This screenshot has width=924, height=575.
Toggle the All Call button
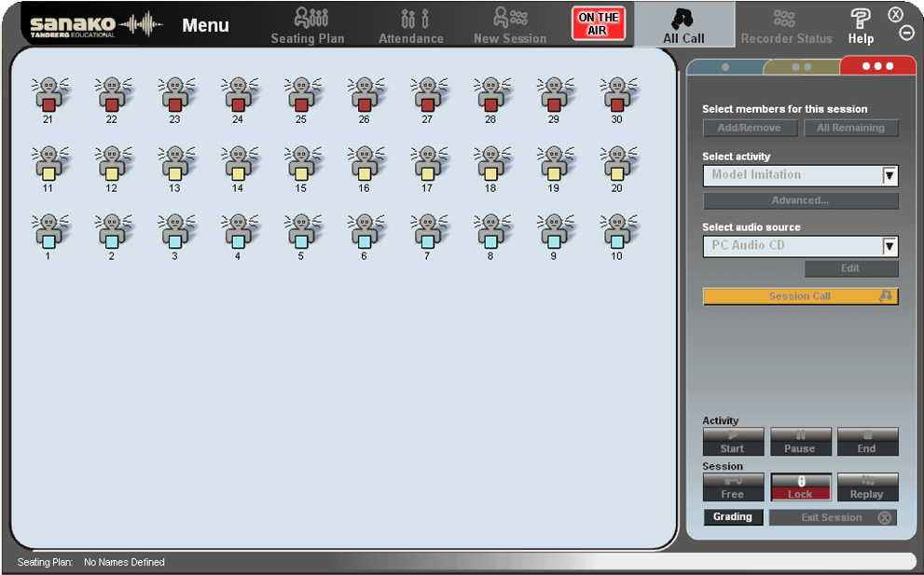(683, 24)
